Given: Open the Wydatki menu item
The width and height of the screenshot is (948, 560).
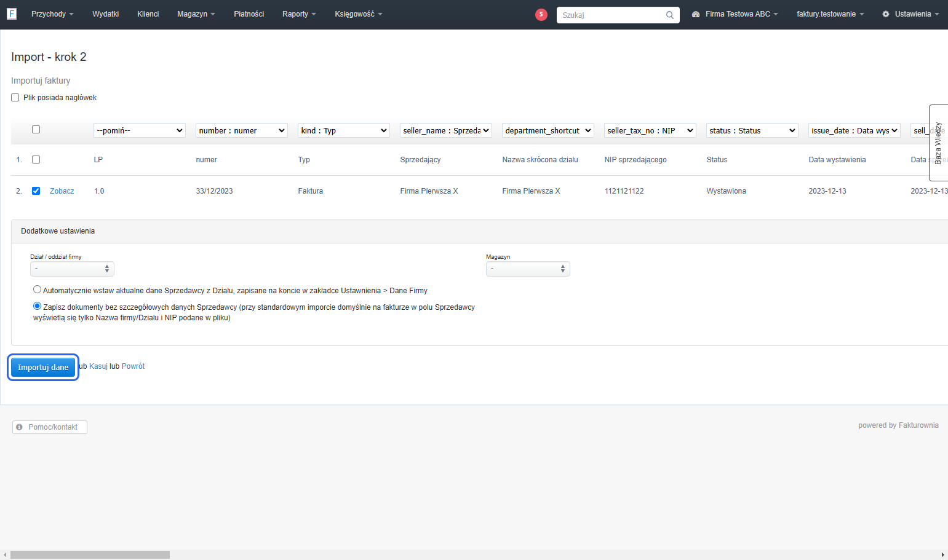Looking at the screenshot, I should click(x=105, y=14).
